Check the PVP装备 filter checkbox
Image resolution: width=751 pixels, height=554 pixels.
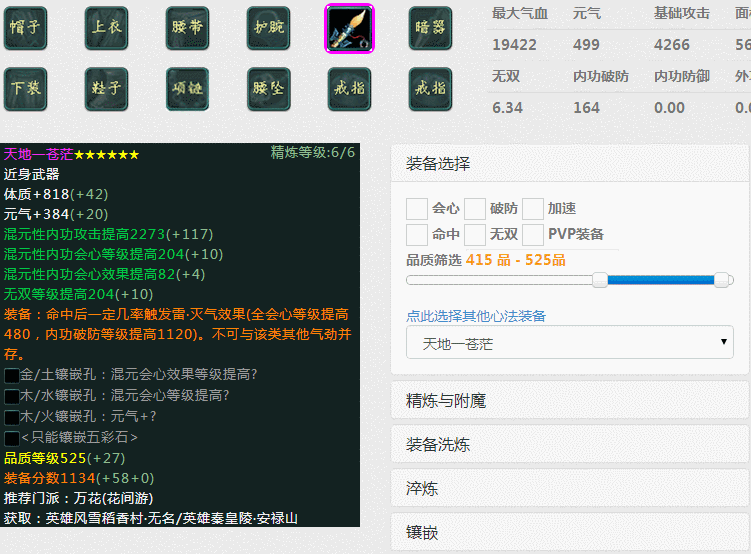(x=533, y=235)
